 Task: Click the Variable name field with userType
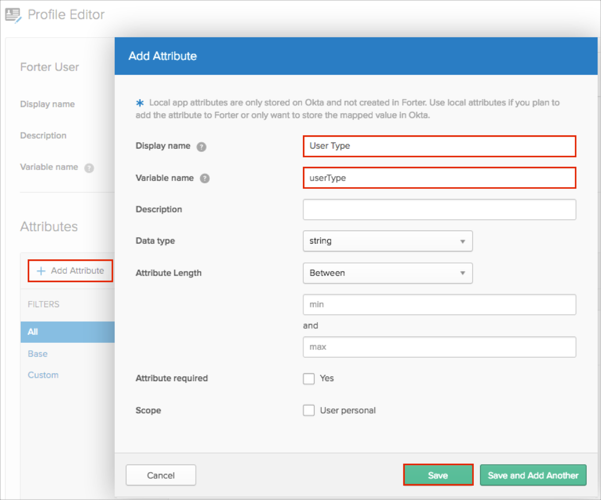439,178
